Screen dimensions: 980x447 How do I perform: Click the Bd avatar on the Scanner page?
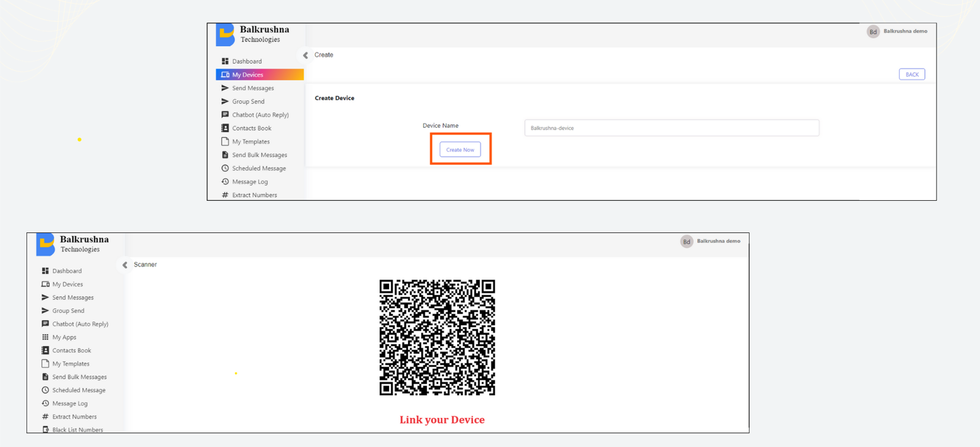tap(687, 241)
